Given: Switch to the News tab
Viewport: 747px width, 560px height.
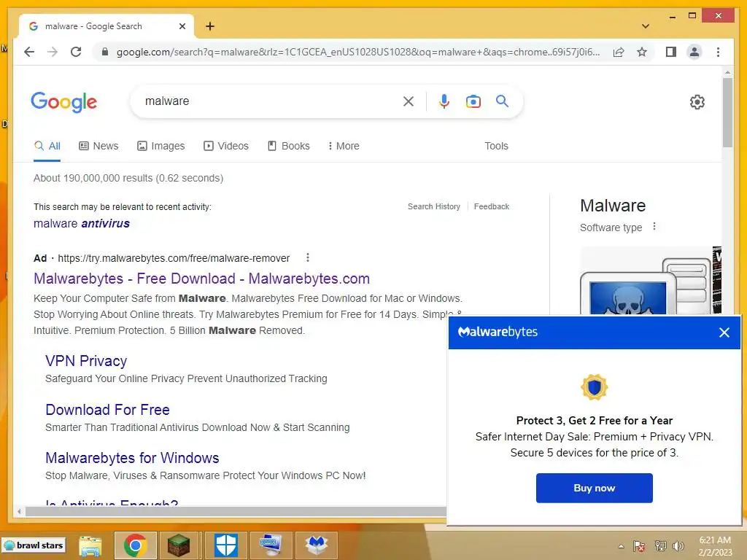Looking at the screenshot, I should pyautogui.click(x=98, y=146).
